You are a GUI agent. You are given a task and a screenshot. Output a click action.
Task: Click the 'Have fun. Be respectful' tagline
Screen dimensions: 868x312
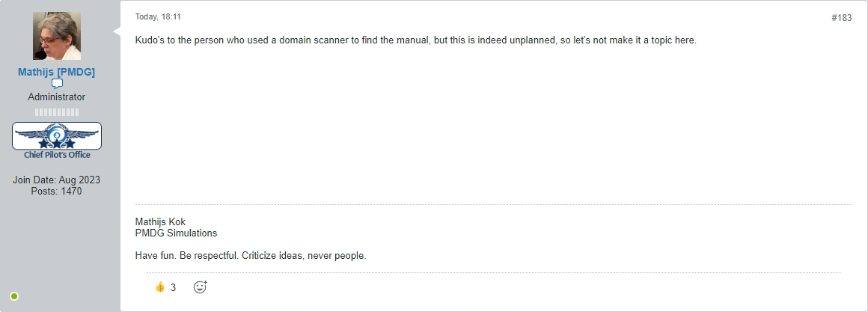[x=251, y=256]
